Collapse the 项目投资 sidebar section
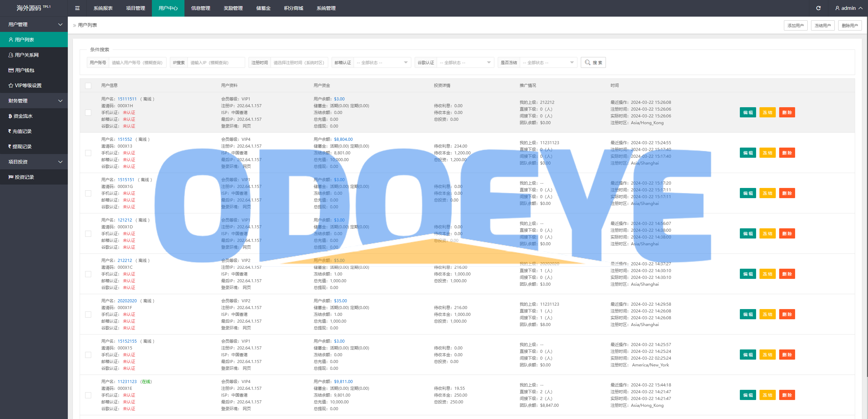This screenshot has height=419, width=868. click(x=34, y=162)
